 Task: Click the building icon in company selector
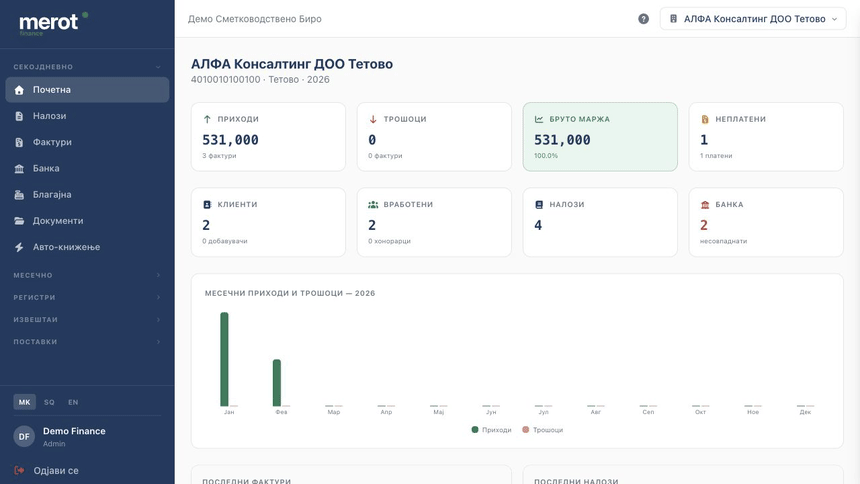[674, 19]
